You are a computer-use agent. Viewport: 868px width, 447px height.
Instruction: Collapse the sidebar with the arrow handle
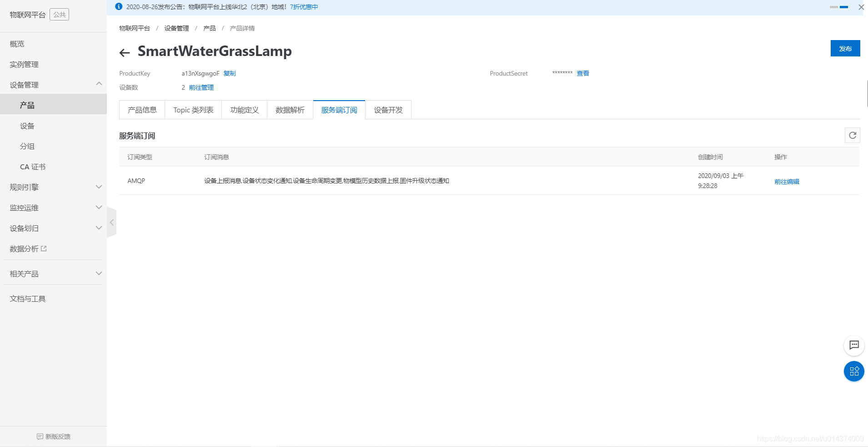(x=112, y=223)
